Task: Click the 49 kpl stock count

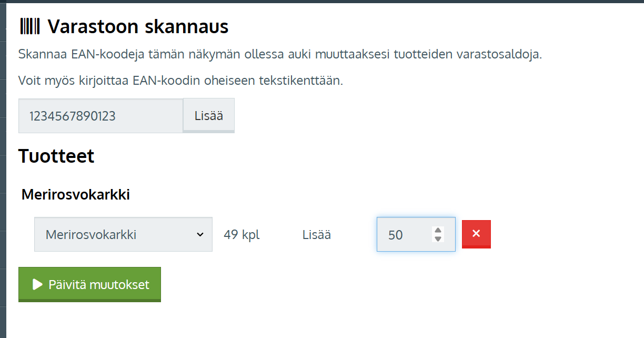Action: point(241,234)
